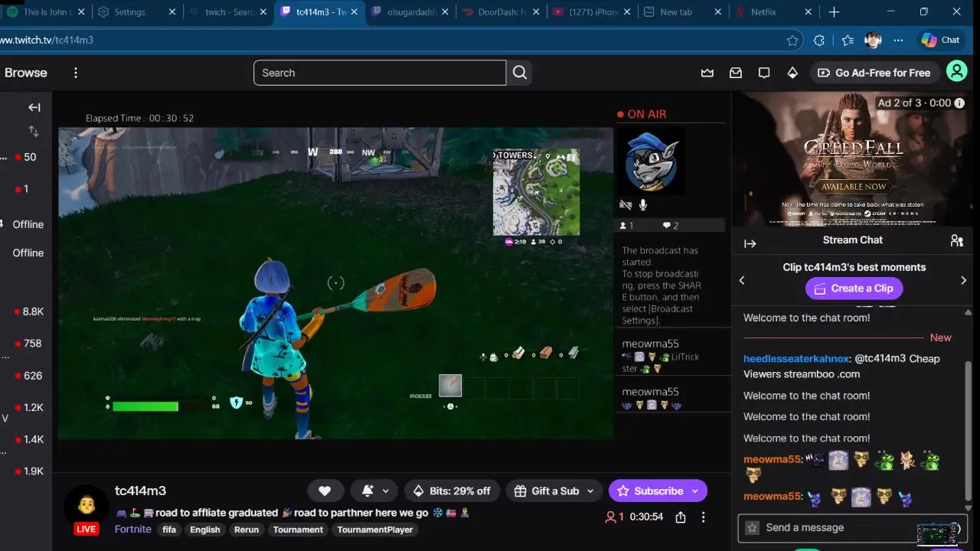Screen dimensions: 980x551
Task: Open the Subscribe dropdown button
Action: pos(695,491)
